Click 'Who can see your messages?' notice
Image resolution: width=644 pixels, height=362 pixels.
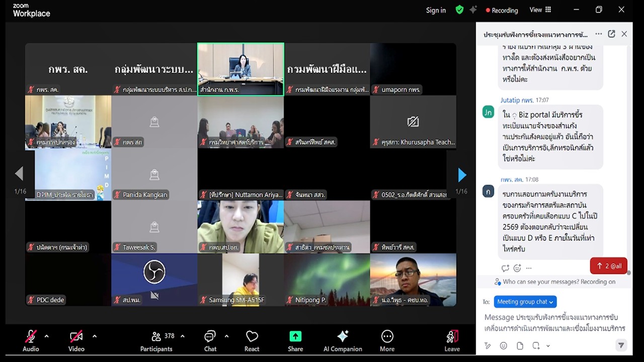point(555,282)
